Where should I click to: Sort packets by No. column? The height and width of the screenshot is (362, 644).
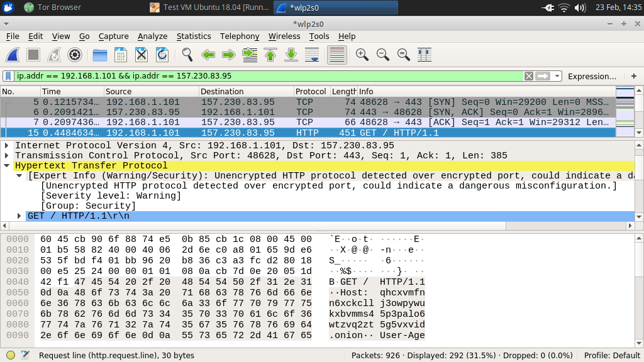coord(20,92)
